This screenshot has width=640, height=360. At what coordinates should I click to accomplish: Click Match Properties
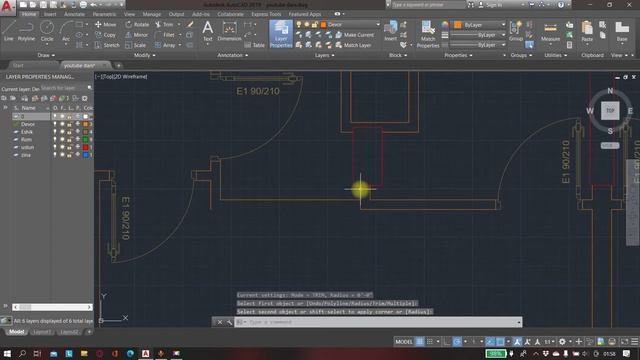(428, 34)
